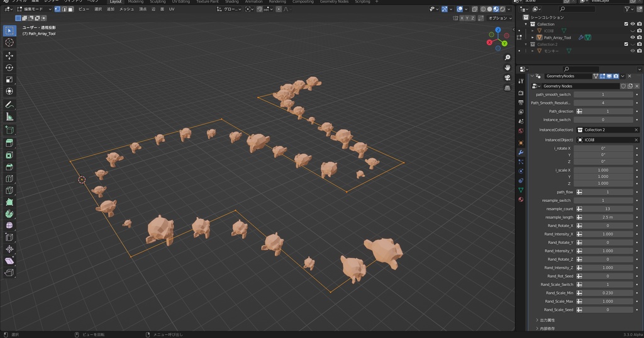The image size is (644, 338).
Task: Open the Material properties tab icon
Action: click(x=521, y=200)
